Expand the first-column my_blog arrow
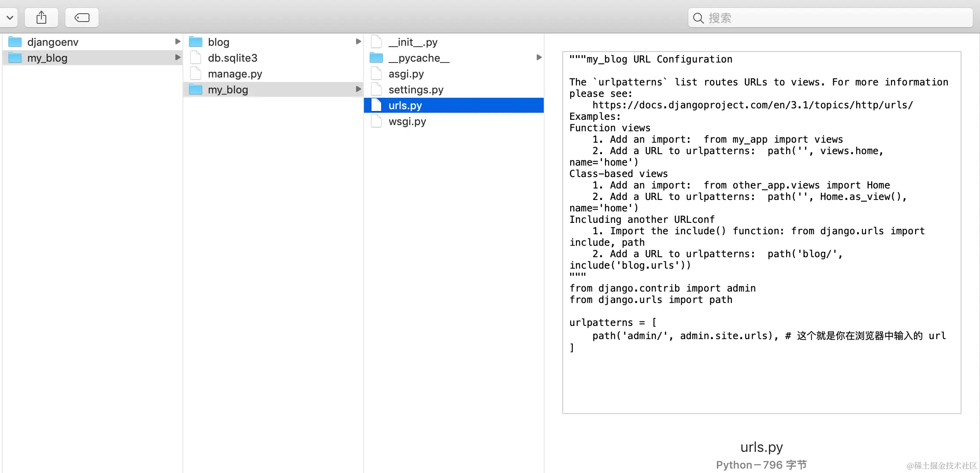The width and height of the screenshot is (980, 473). [x=178, y=57]
